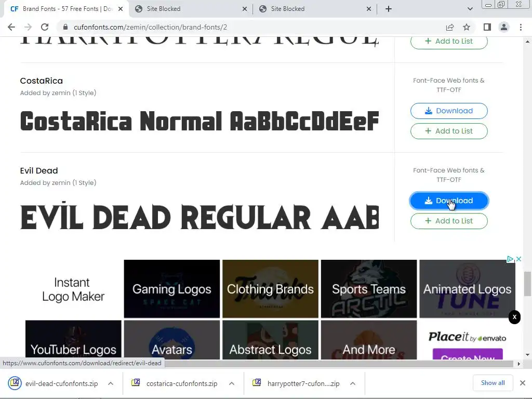Add Harry Potter font to list
Image resolution: width=532 pixels, height=399 pixels.
click(x=449, y=42)
